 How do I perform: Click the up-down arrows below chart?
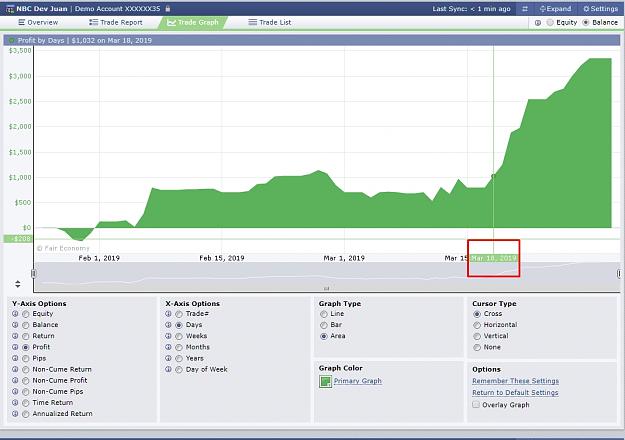(x=18, y=284)
